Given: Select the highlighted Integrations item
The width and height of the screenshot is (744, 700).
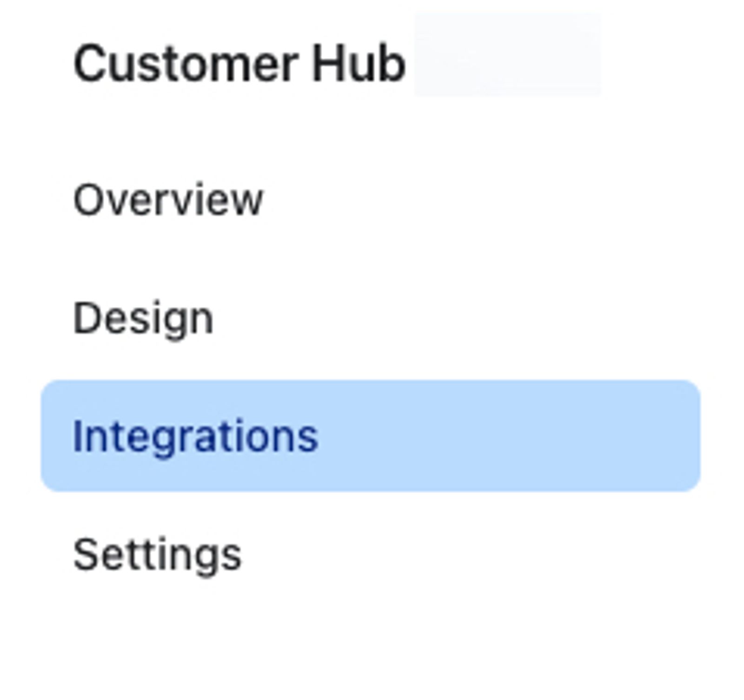Looking at the screenshot, I should point(371,436).
